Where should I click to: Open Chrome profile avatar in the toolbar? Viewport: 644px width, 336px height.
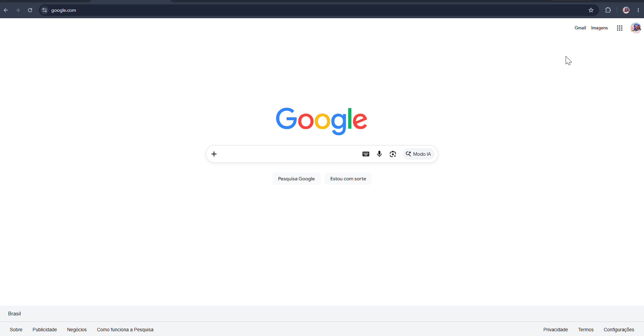626,10
